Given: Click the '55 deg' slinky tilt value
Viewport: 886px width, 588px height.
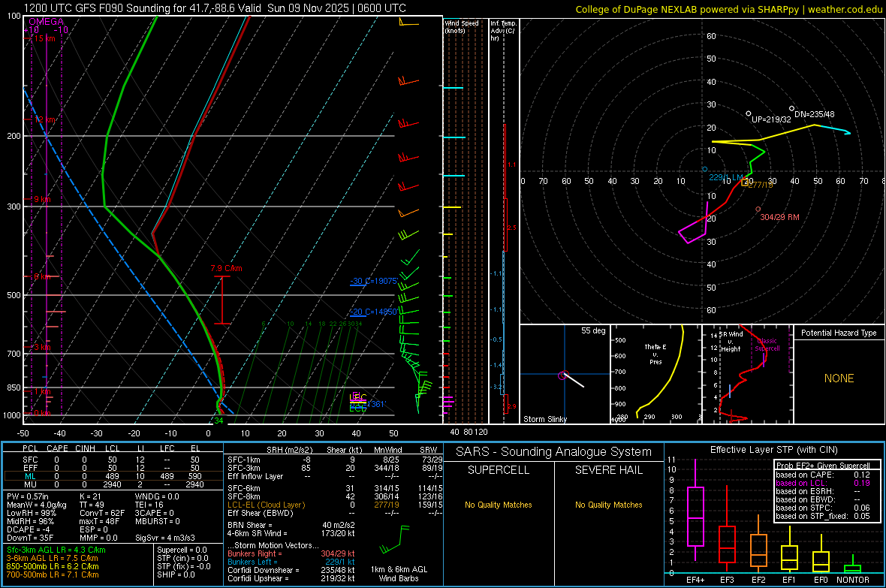Looking at the screenshot, I should click(593, 330).
